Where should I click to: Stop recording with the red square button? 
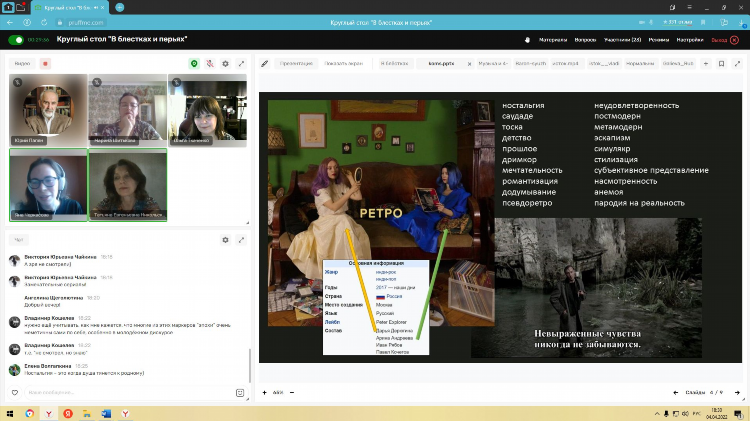tap(45, 64)
